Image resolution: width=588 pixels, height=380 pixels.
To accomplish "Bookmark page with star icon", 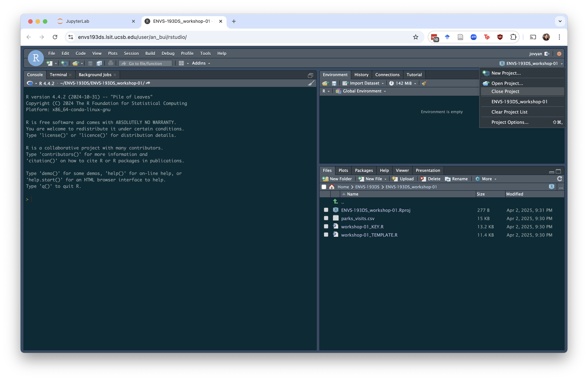I will 416,37.
